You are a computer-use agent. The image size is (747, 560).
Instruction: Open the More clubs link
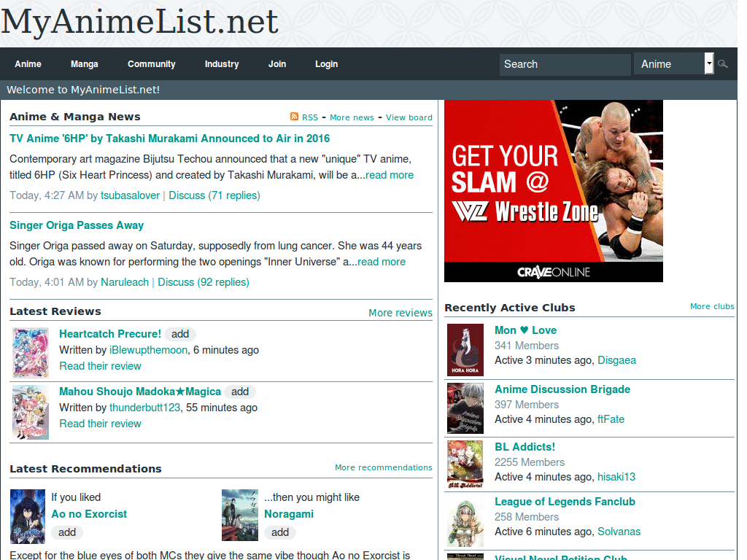(x=712, y=307)
